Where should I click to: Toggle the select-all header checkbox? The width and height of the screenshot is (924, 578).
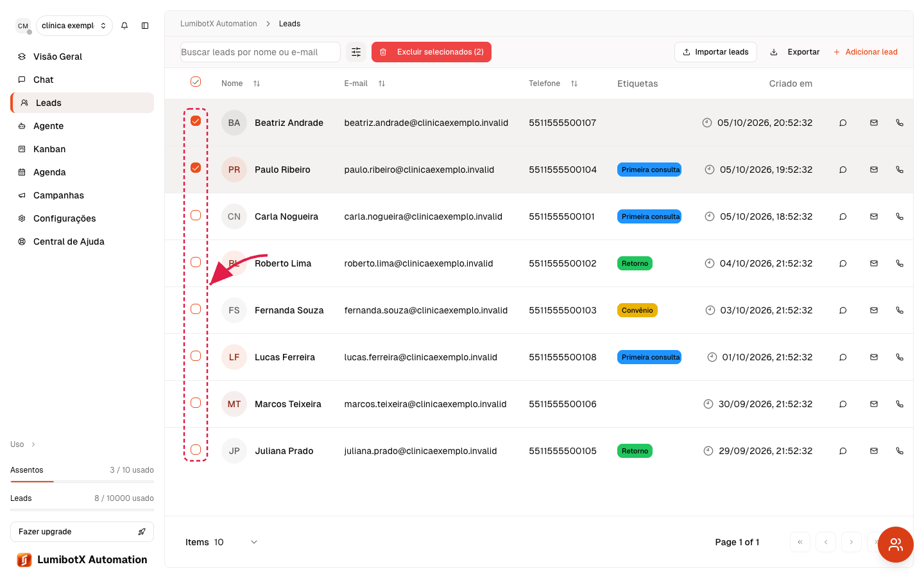tap(196, 82)
